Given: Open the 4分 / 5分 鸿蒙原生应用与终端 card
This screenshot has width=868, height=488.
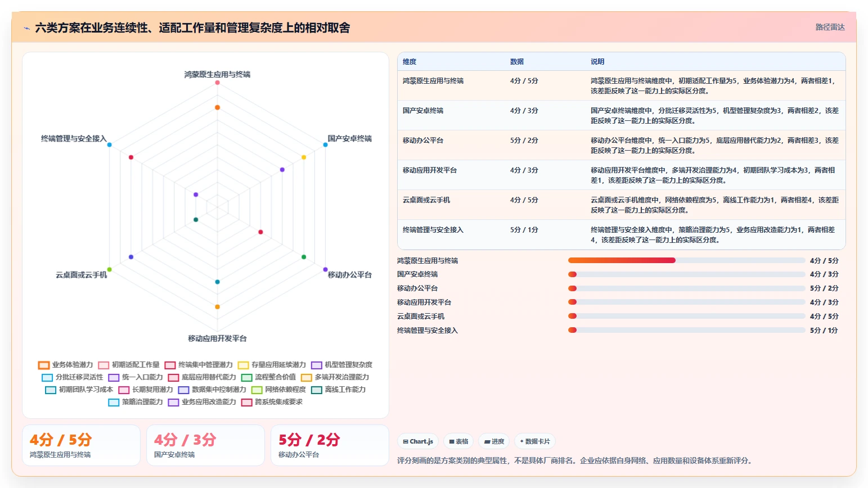Looking at the screenshot, I should coord(81,445).
